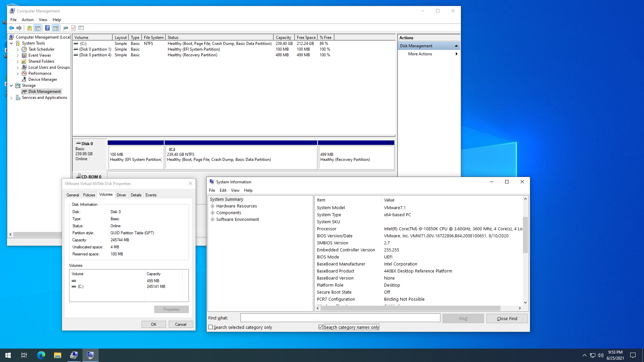Screen dimensions: 644x362
Task: Switch to Policies tab in disk properties
Action: coord(89,195)
